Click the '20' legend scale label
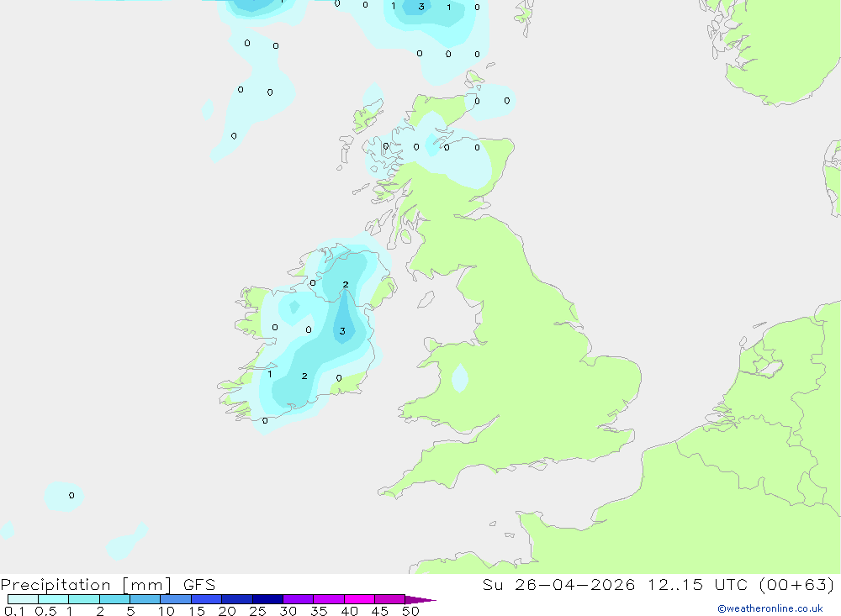This screenshot has height=616, width=841. [x=227, y=611]
